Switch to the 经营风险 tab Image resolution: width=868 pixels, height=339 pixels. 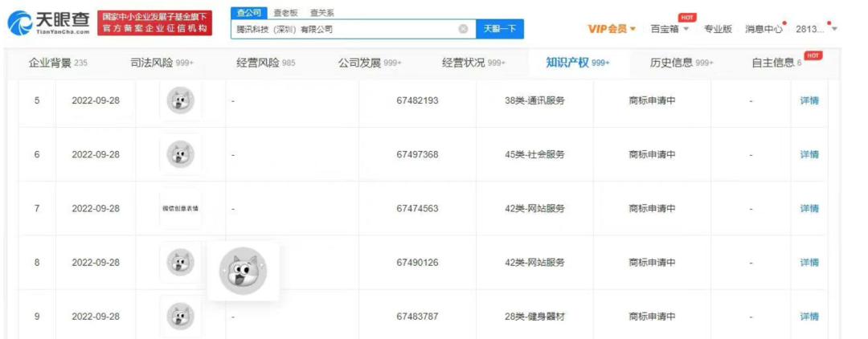tap(265, 63)
